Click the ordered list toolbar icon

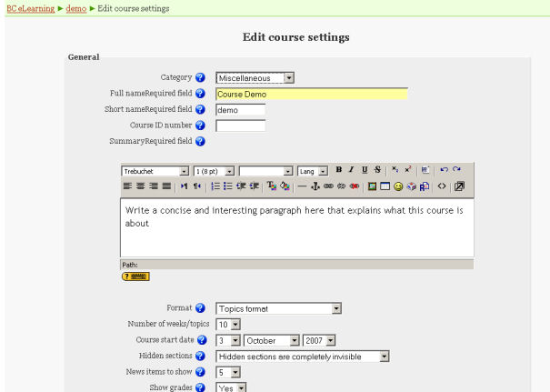point(215,186)
